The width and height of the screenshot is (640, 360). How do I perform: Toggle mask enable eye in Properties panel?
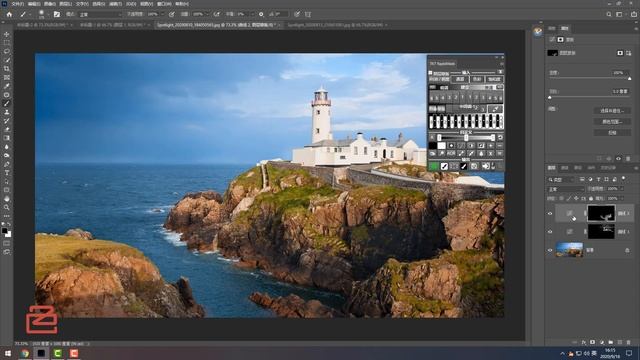(x=618, y=158)
